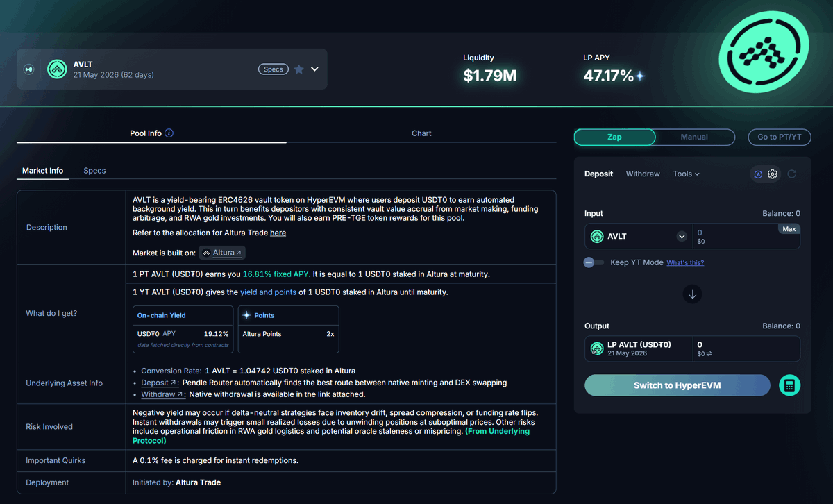Click the input 'Balance: 0' label
This screenshot has width=833, height=504.
tap(781, 213)
